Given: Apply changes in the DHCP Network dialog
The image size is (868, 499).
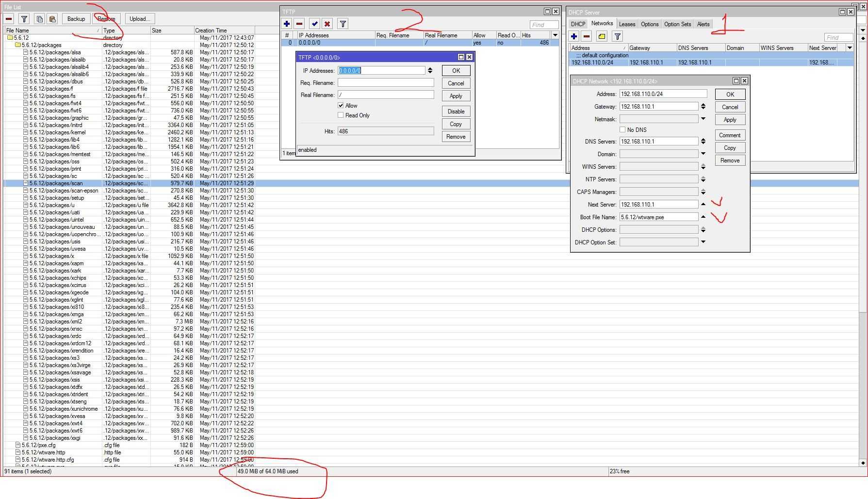Looking at the screenshot, I should 730,119.
